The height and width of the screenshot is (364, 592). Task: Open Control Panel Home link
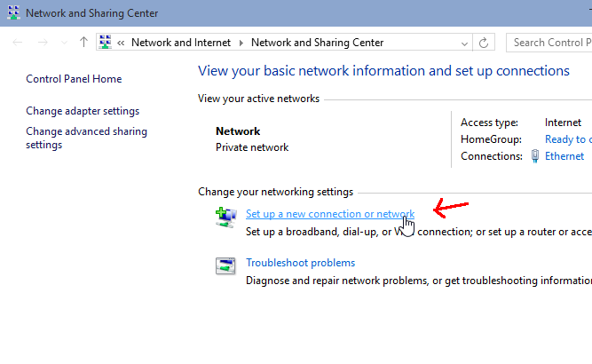pos(74,79)
